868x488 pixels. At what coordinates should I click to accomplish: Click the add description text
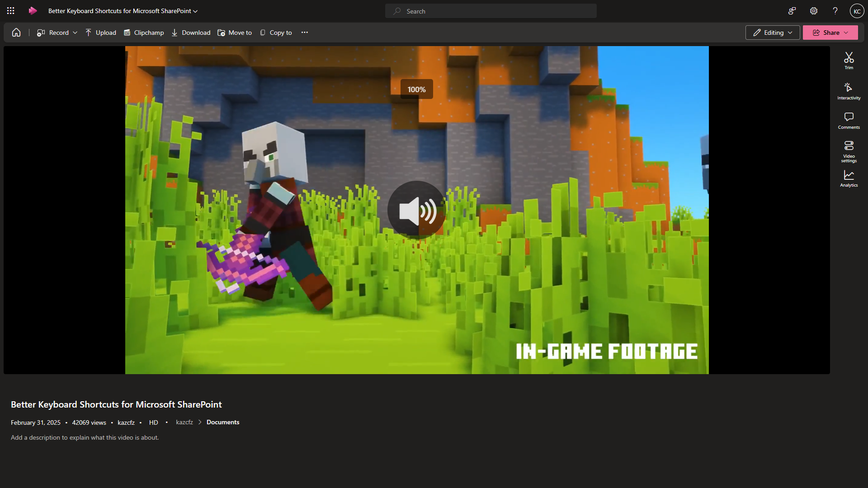point(85,437)
